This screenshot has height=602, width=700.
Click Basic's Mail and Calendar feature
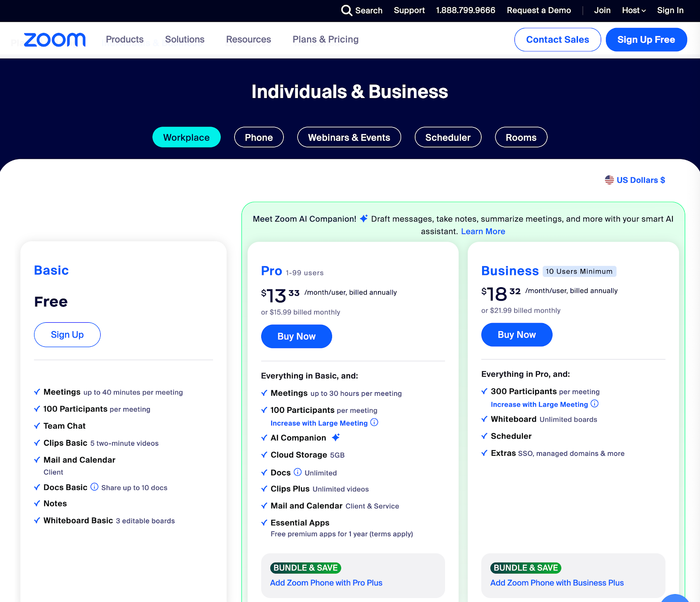pyautogui.click(x=80, y=460)
